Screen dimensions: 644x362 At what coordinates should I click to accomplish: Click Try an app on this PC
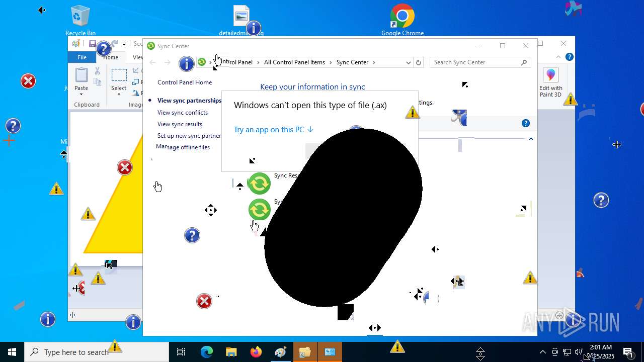274,130
